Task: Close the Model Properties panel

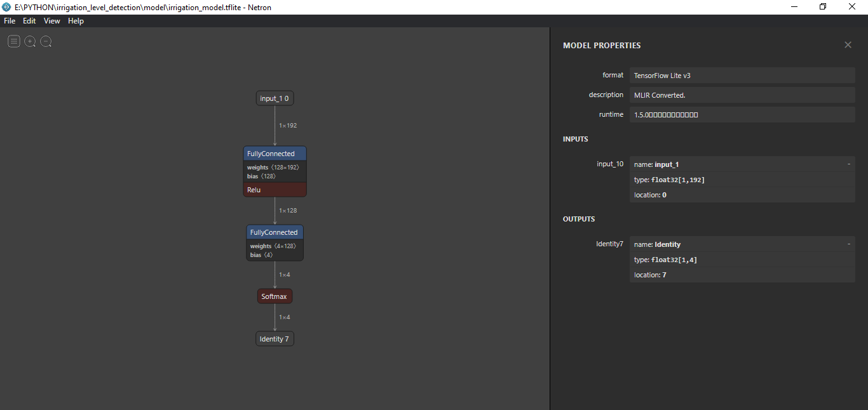Action: (848, 45)
